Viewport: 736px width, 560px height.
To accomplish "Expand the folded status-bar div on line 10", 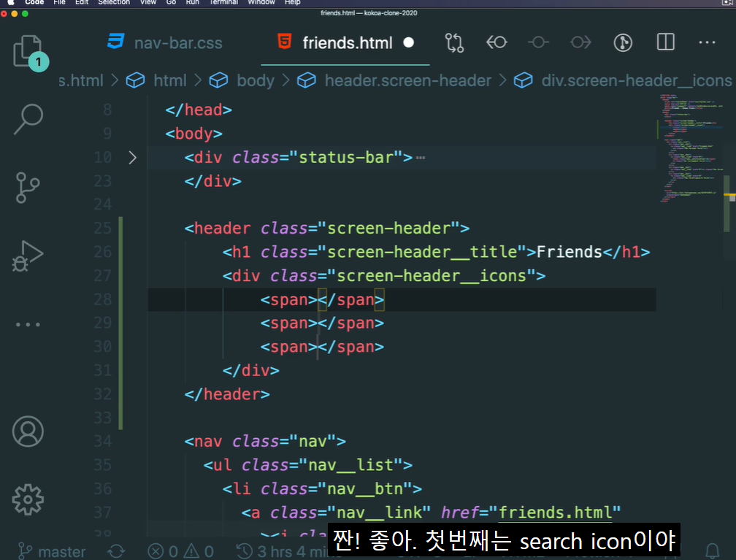I will tap(132, 157).
